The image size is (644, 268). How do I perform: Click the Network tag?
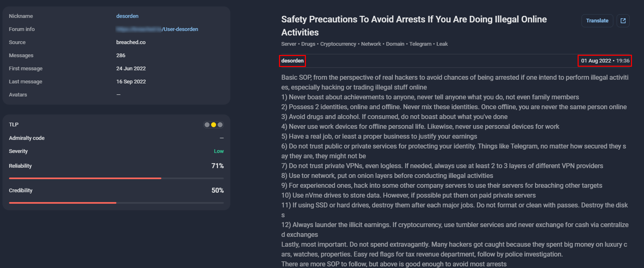coord(371,44)
